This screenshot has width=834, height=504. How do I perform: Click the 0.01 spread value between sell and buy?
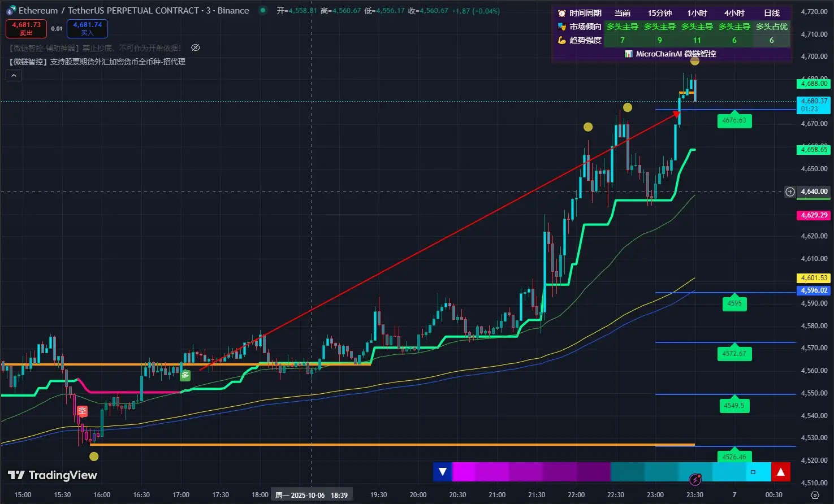(57, 28)
